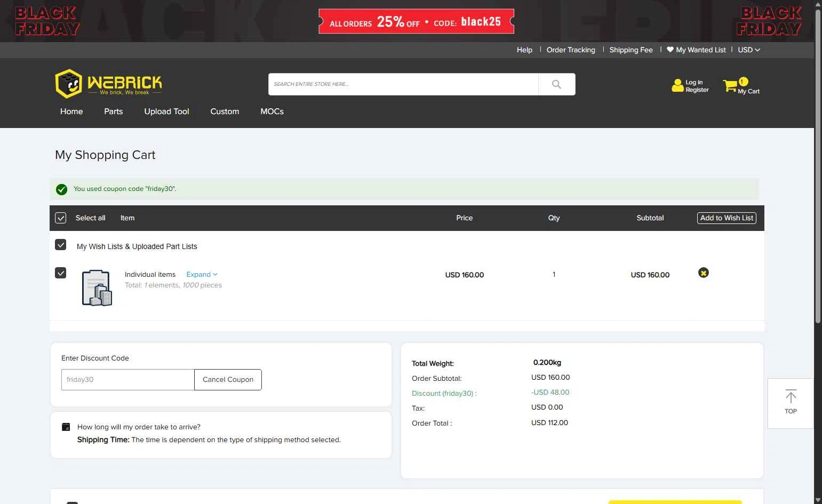The height and width of the screenshot is (504, 822).
Task: Click the Discount (friday30) label
Action: pyautogui.click(x=444, y=393)
